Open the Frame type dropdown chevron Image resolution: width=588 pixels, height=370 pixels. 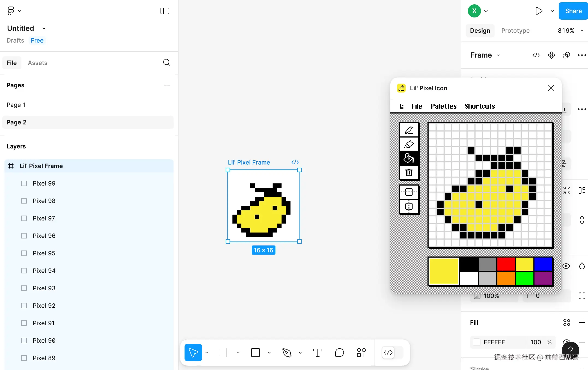coord(498,55)
